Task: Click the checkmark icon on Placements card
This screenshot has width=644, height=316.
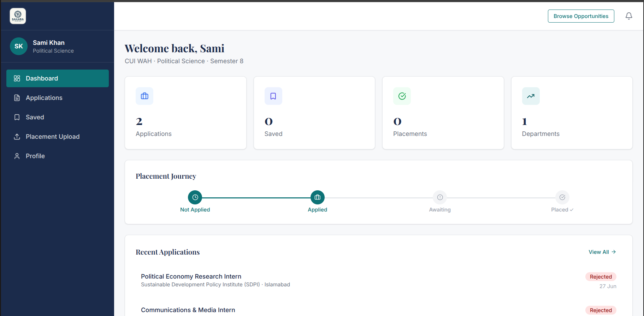Action: (402, 96)
